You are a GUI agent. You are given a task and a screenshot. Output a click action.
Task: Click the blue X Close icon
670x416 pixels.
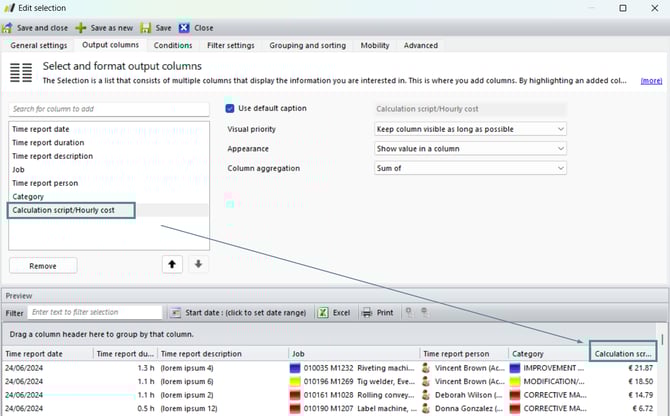coord(184,28)
